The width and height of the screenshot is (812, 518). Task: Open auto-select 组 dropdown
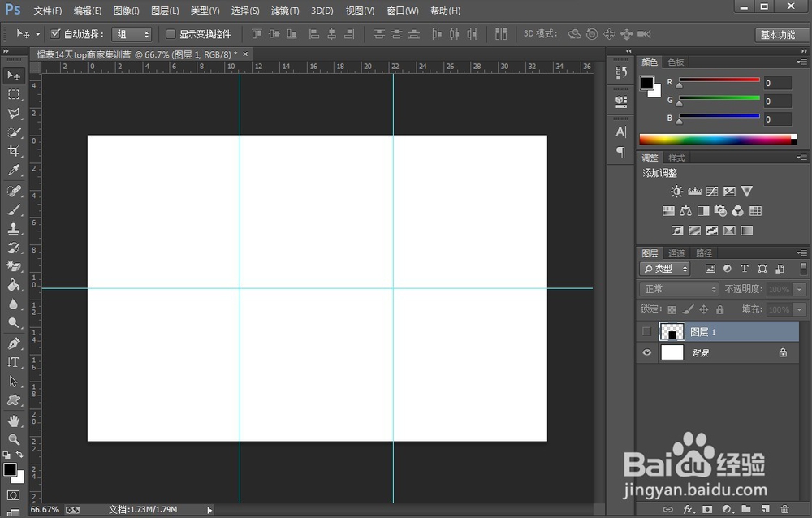pyautogui.click(x=132, y=34)
